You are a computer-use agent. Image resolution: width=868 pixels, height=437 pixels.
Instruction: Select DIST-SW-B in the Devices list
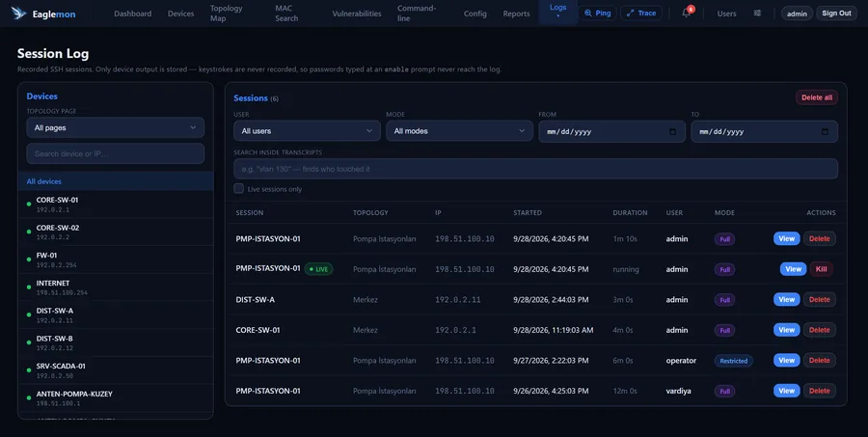click(x=116, y=342)
